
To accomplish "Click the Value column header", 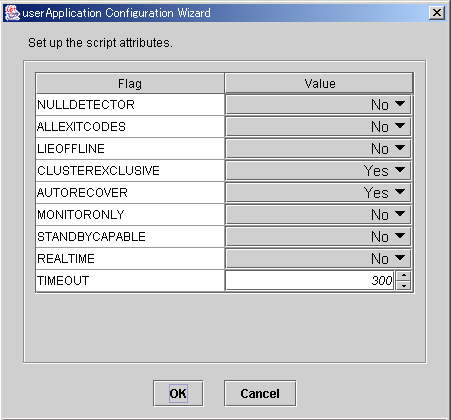I will click(319, 83).
